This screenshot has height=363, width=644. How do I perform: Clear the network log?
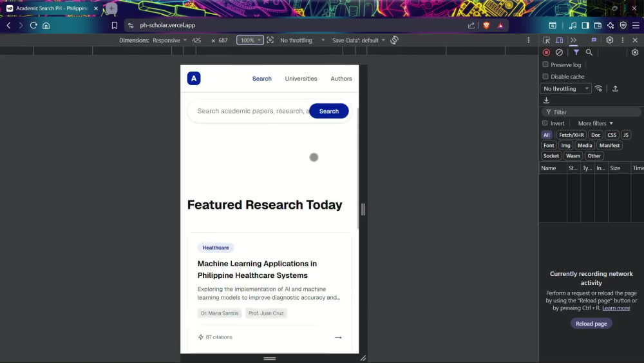[x=560, y=53]
